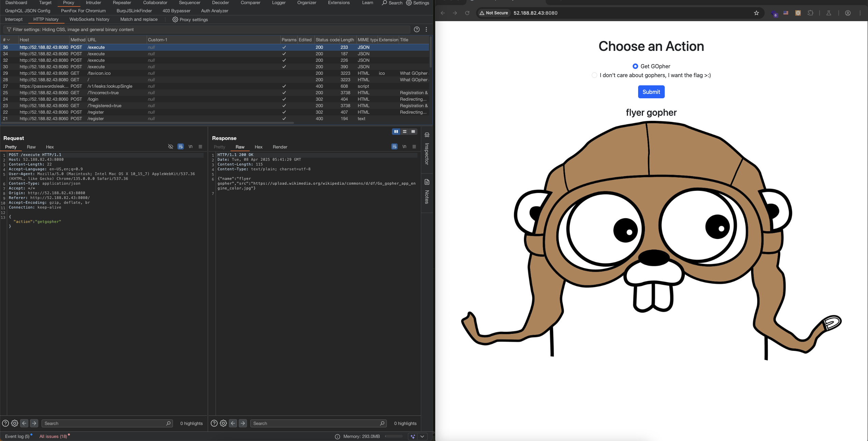Open Proxy settings gear
Screen dimensions: 868x441
190,19
